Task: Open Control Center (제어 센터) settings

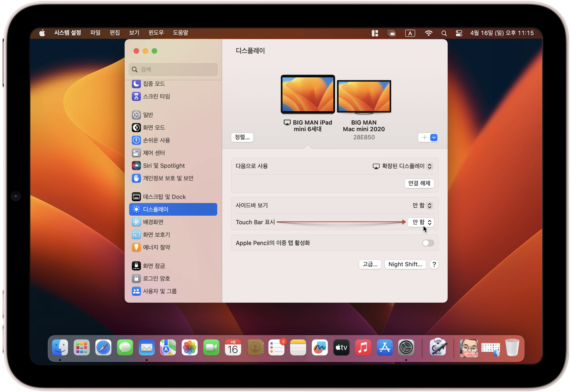Action: pyautogui.click(x=154, y=153)
